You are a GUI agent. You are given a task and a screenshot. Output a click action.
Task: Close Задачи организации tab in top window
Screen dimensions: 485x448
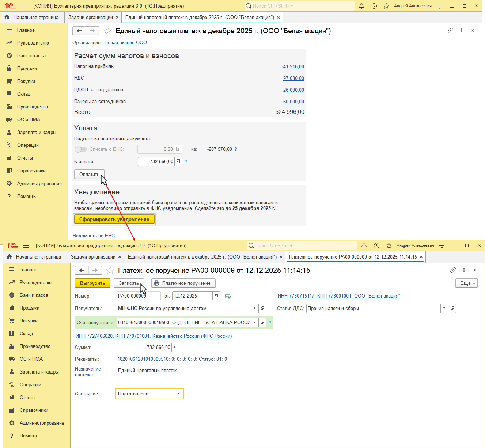coord(117,17)
